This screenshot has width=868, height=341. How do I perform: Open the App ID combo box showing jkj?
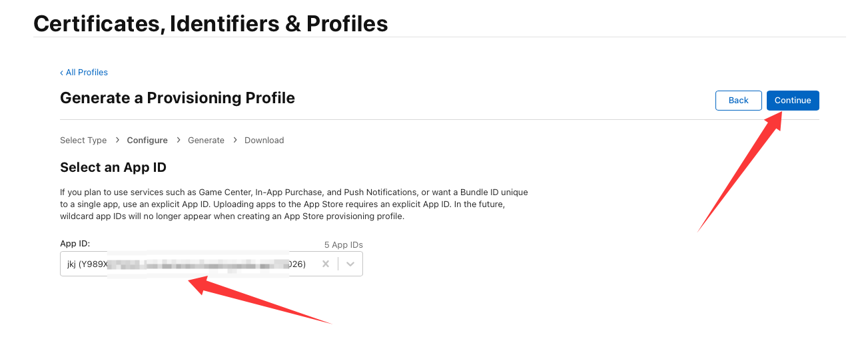click(x=187, y=264)
